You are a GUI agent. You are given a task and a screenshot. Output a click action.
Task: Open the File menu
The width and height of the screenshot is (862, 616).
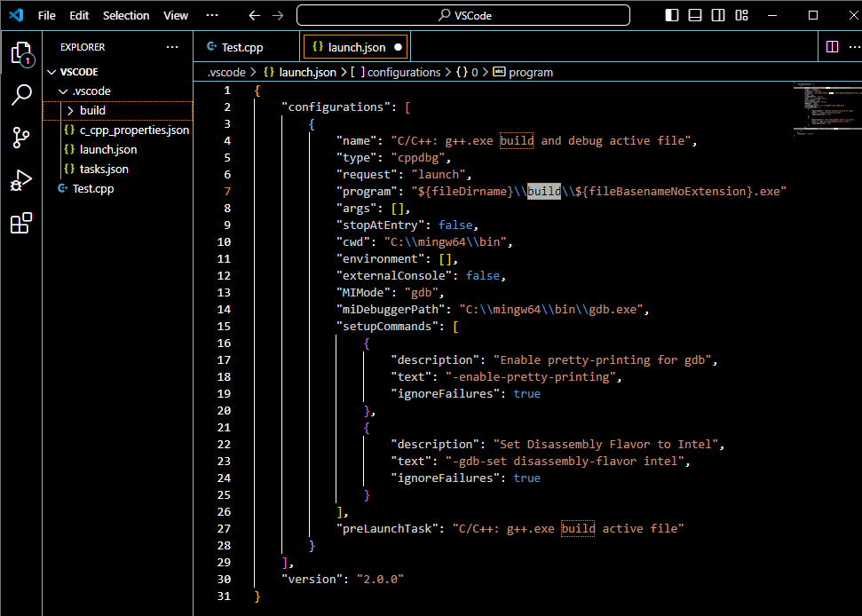47,15
